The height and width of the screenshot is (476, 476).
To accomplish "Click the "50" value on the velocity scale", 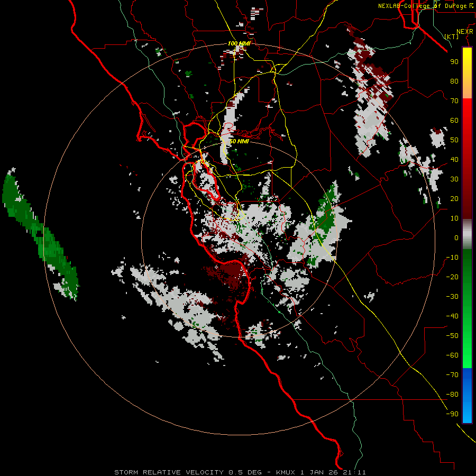I will (x=454, y=140).
